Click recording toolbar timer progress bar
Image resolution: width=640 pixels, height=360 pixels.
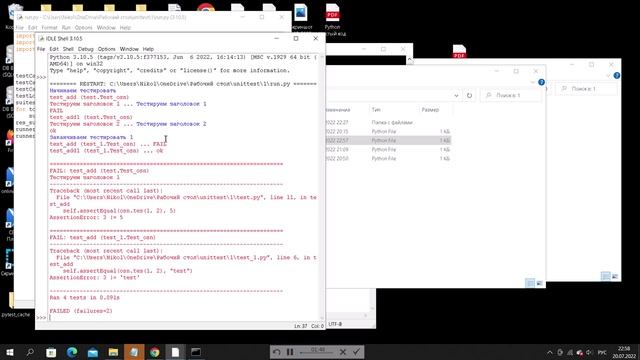pos(317,352)
